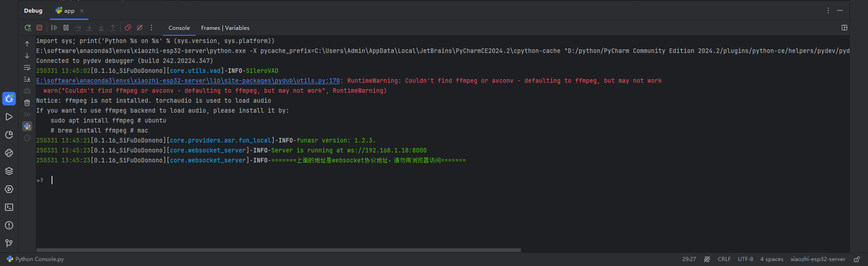
Task: Pause the program execution
Action: click(66, 28)
